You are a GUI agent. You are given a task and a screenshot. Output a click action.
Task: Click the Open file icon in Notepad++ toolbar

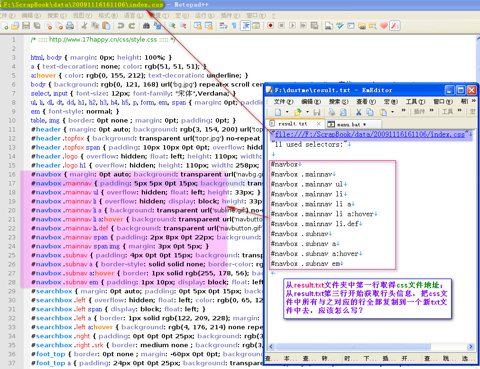(x=15, y=26)
